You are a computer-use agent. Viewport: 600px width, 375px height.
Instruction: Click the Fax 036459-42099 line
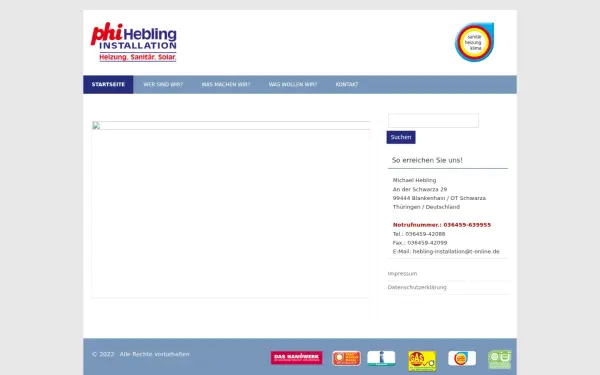(420, 243)
